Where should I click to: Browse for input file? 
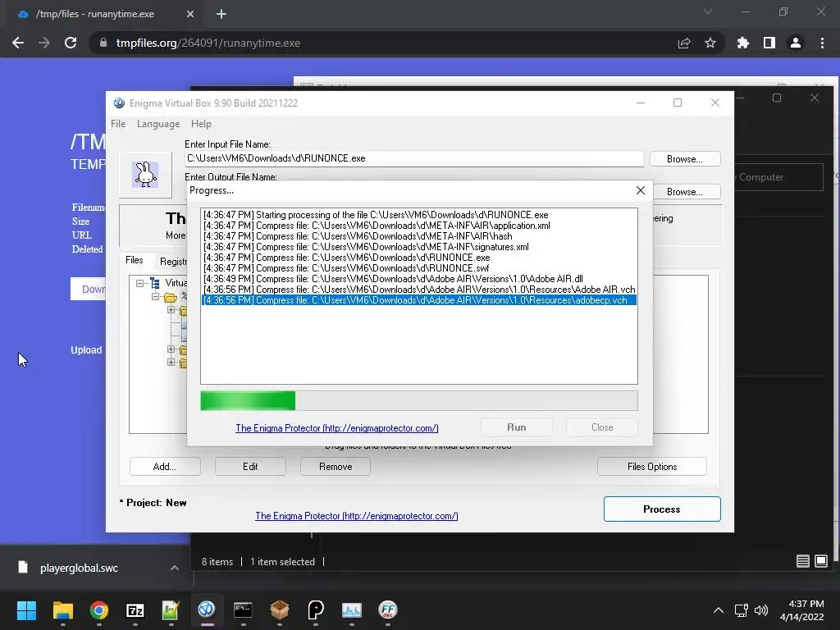[685, 159]
